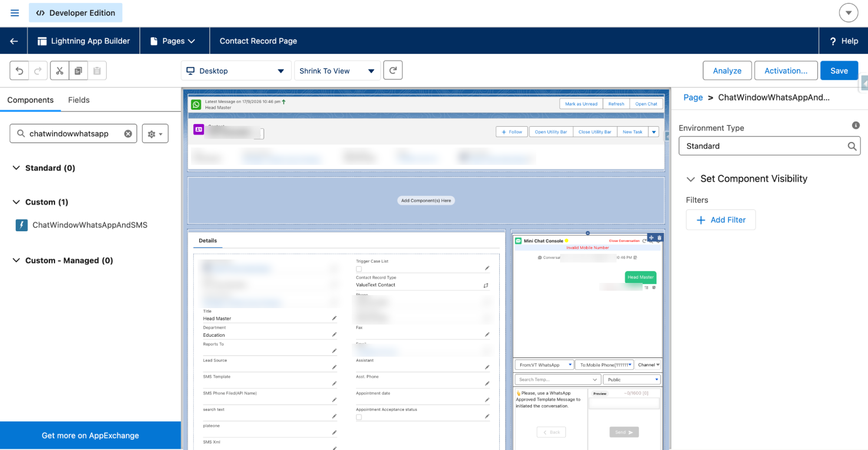
Task: Click the Follow button
Action: (512, 132)
